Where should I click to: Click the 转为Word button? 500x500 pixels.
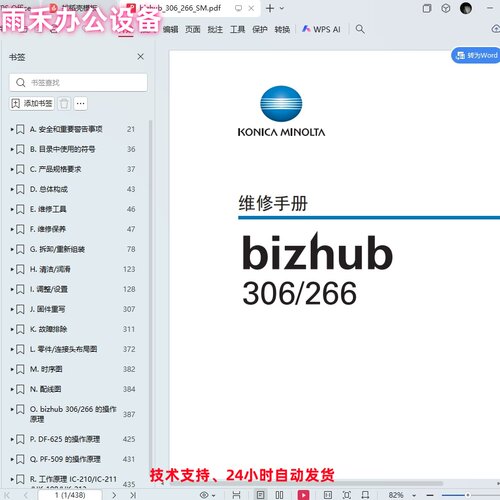pos(476,55)
